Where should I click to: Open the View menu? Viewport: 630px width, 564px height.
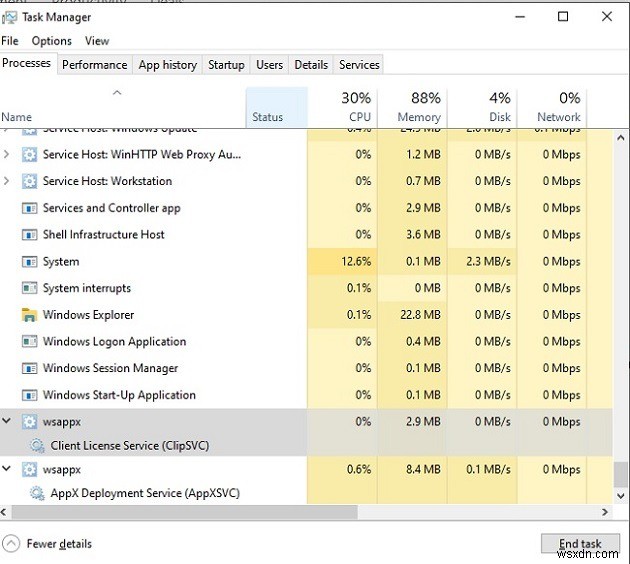tap(97, 41)
